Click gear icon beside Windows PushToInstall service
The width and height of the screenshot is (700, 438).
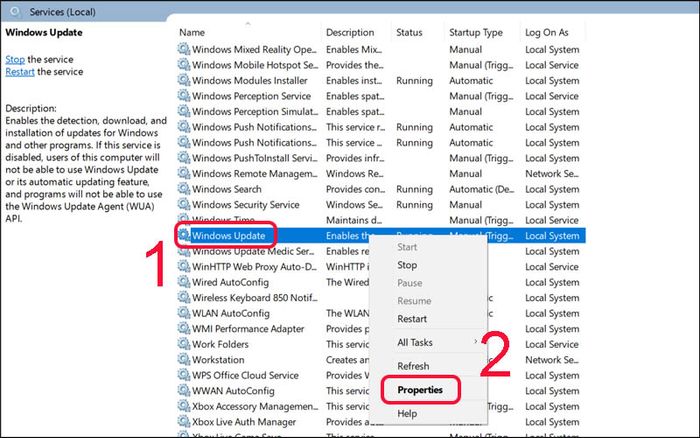tap(183, 158)
